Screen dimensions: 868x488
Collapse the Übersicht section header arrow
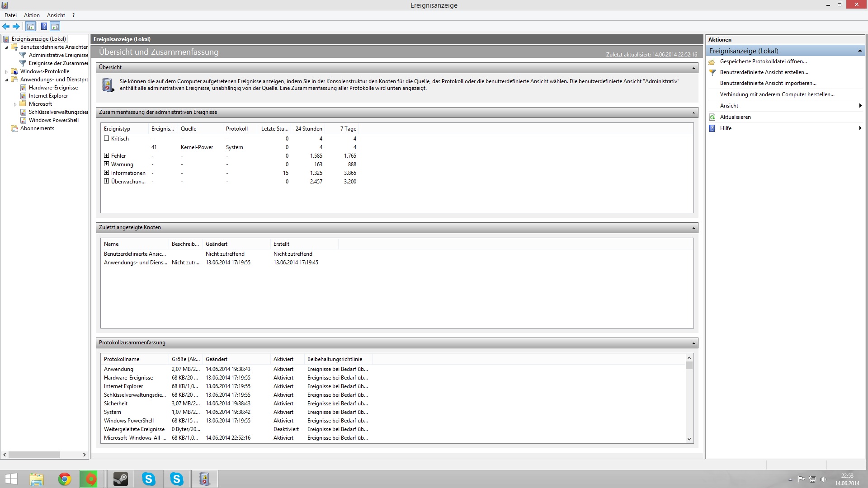[693, 68]
